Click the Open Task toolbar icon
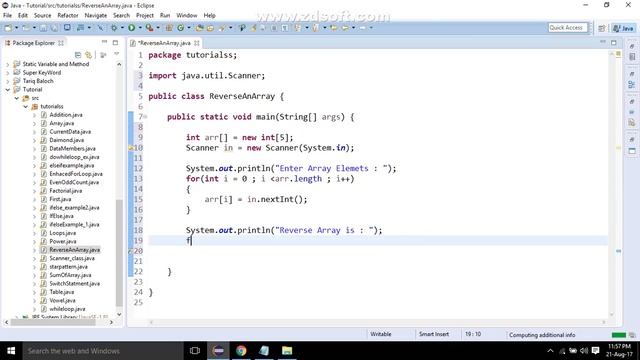 point(210,28)
